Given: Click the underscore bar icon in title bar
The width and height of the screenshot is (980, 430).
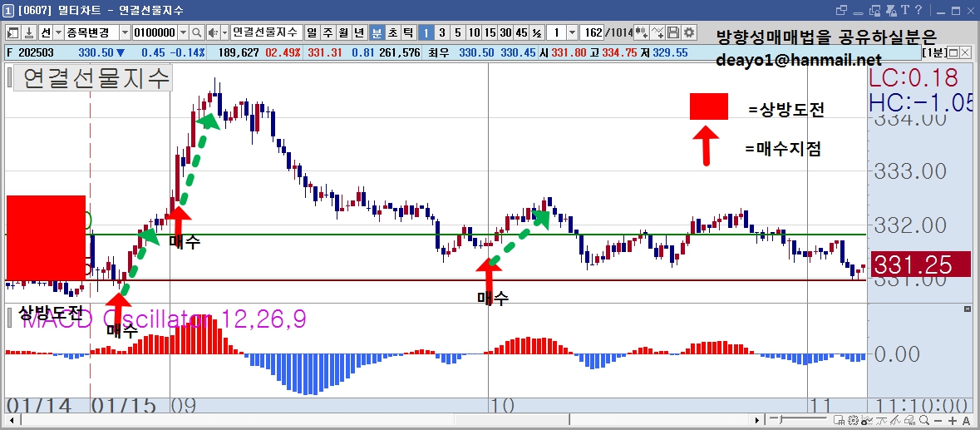Looking at the screenshot, I should (x=858, y=13).
